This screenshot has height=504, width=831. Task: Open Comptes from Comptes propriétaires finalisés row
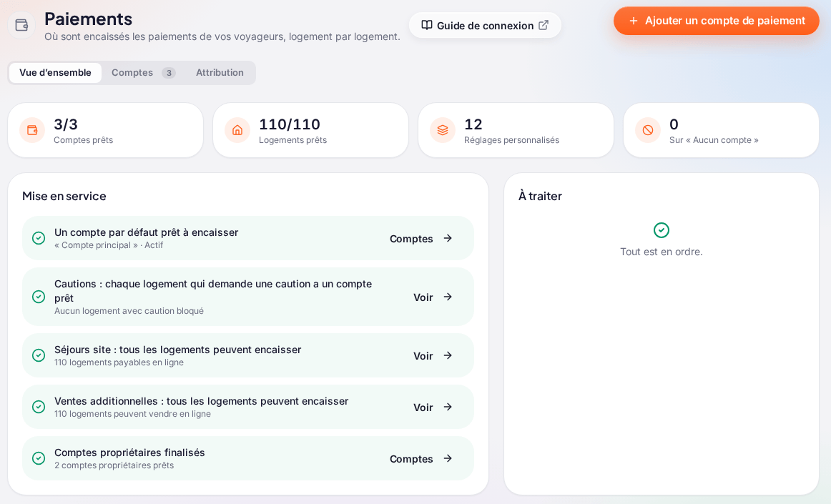(x=421, y=458)
